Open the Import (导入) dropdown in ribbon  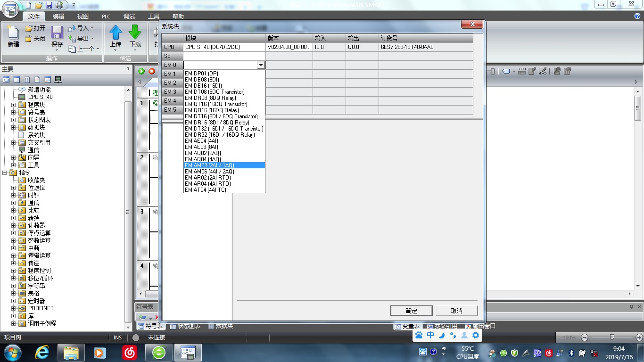tap(83, 28)
